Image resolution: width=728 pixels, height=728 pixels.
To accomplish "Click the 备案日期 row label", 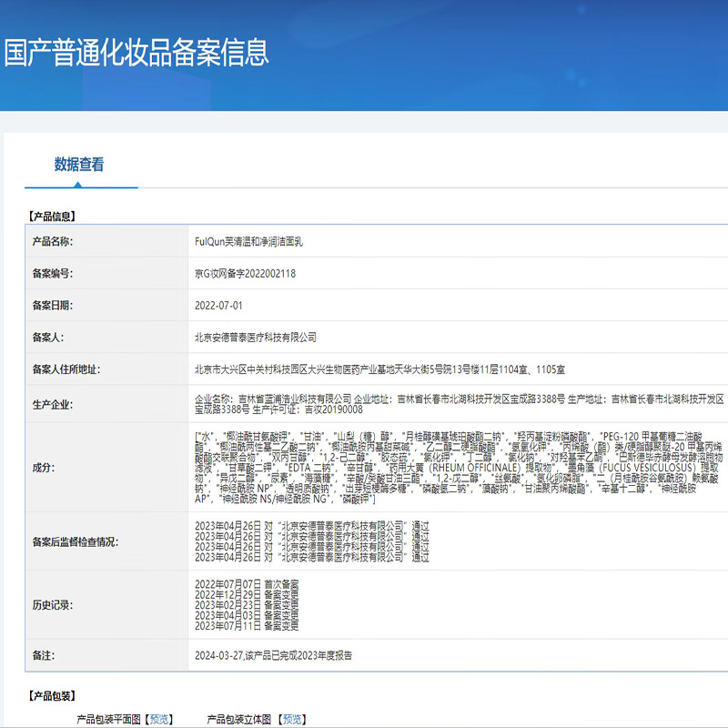I will coord(55,305).
